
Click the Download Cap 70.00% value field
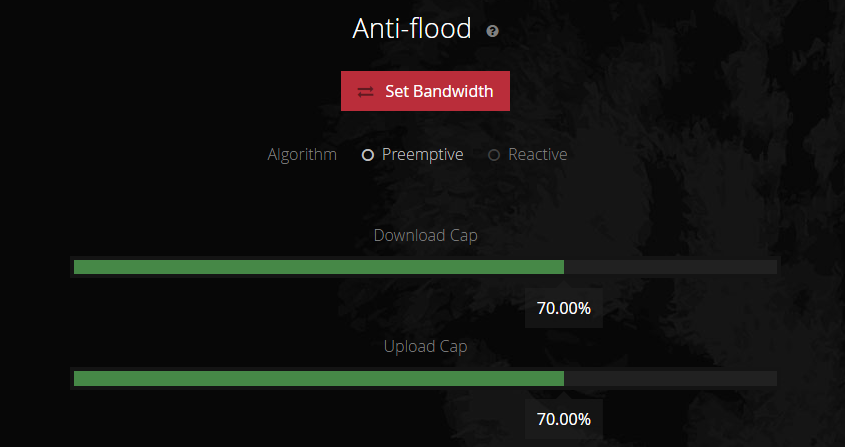coord(564,308)
